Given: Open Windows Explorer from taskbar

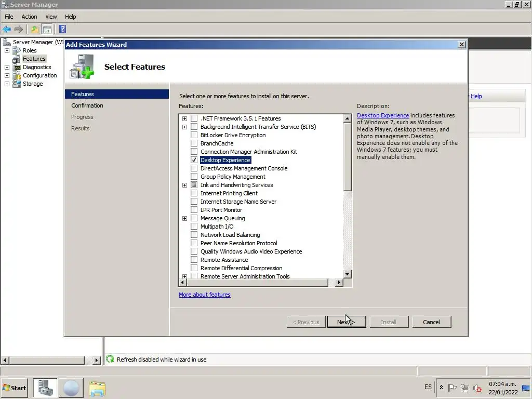Looking at the screenshot, I should point(97,388).
